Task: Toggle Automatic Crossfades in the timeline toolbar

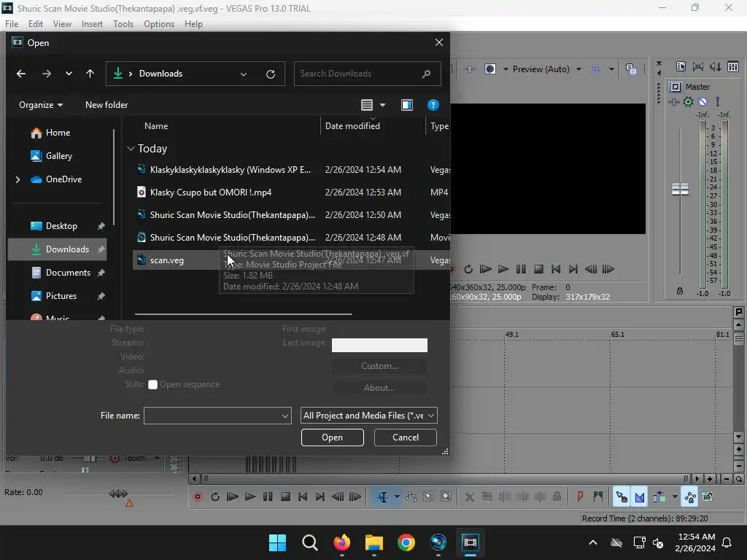Action: [639, 497]
